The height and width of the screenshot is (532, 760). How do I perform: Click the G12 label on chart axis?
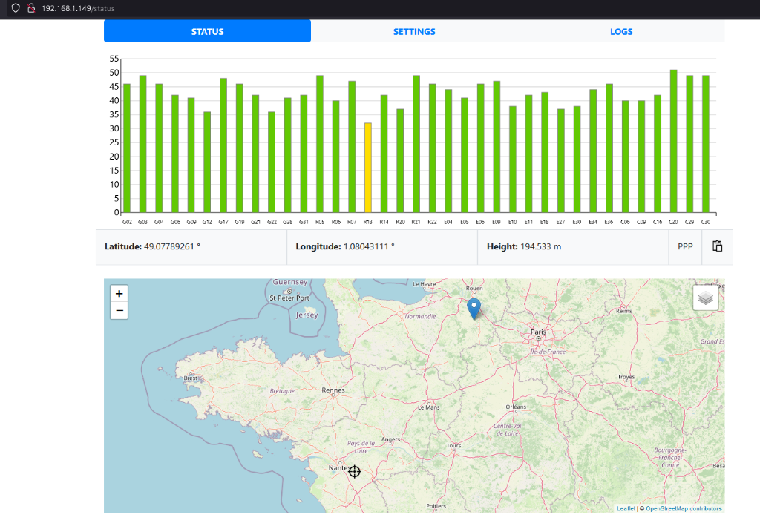tap(207, 222)
